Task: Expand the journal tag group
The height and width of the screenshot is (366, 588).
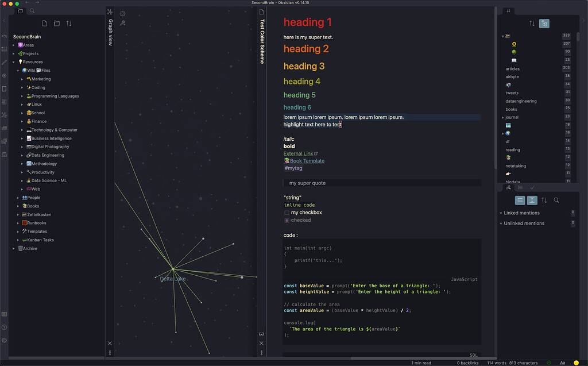Action: pyautogui.click(x=503, y=117)
